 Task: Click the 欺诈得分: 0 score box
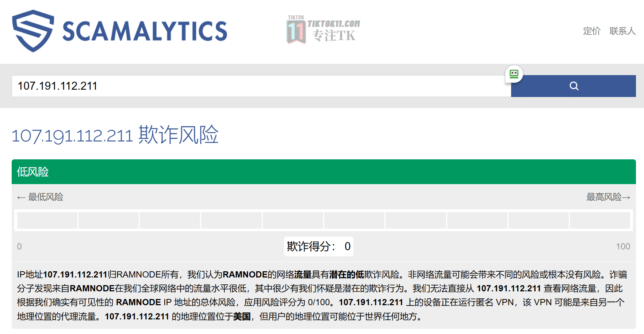[319, 246]
